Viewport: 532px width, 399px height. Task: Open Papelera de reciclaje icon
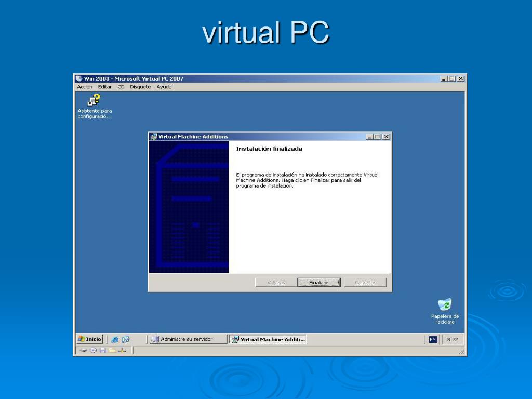[x=445, y=311]
